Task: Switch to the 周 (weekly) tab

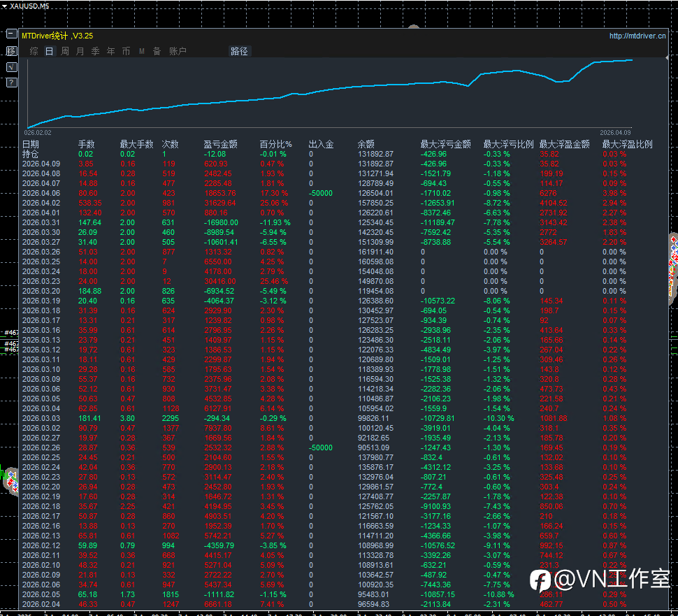Action: coord(65,51)
